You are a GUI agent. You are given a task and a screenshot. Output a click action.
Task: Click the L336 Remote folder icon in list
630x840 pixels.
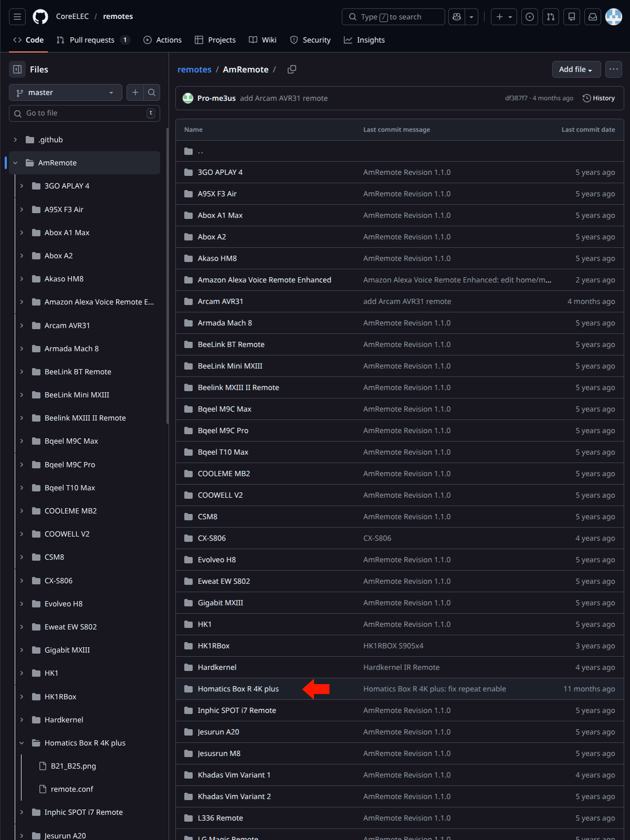tap(188, 818)
